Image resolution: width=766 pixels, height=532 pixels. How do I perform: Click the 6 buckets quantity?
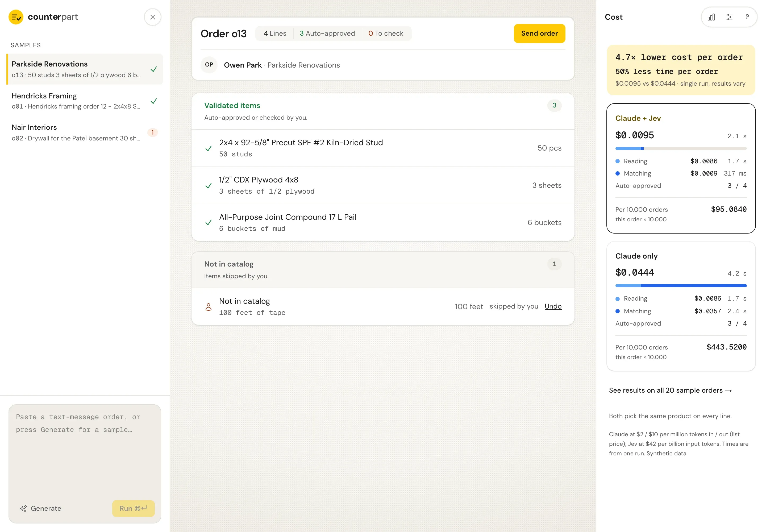click(544, 222)
